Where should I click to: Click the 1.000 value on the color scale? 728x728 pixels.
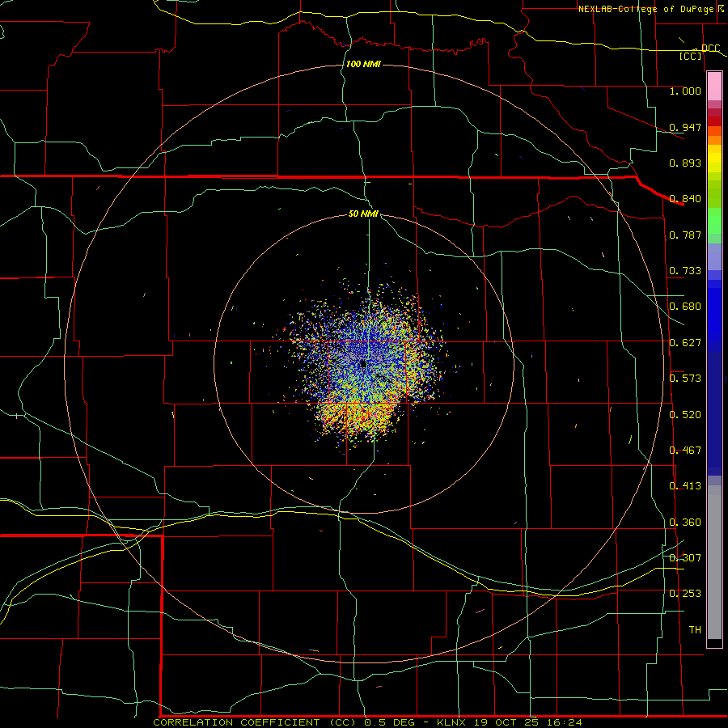pos(685,91)
